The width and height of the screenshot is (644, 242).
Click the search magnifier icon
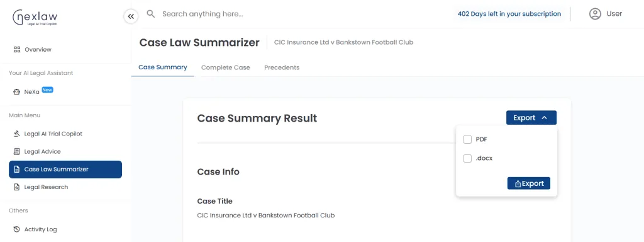[151, 14]
